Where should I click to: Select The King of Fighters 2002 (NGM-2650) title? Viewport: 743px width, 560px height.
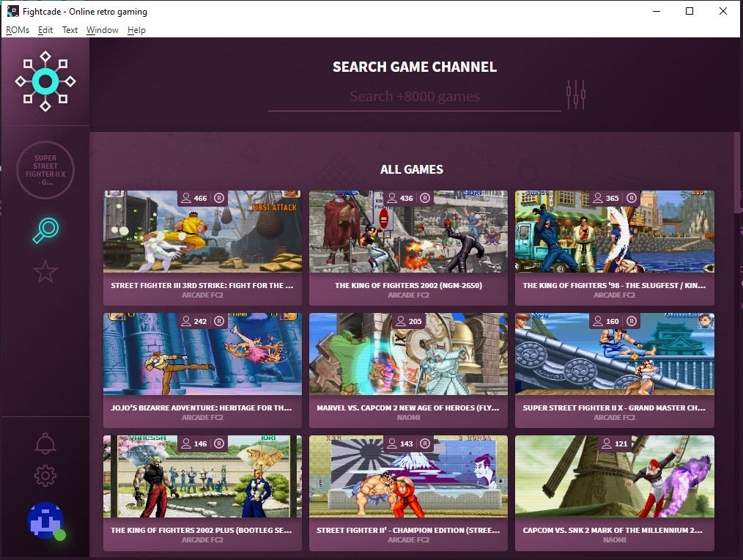408,285
